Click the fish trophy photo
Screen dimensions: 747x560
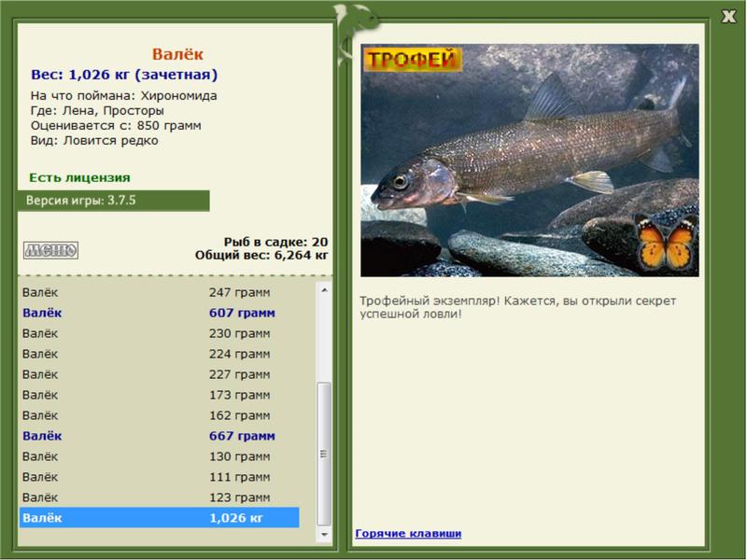(x=529, y=161)
